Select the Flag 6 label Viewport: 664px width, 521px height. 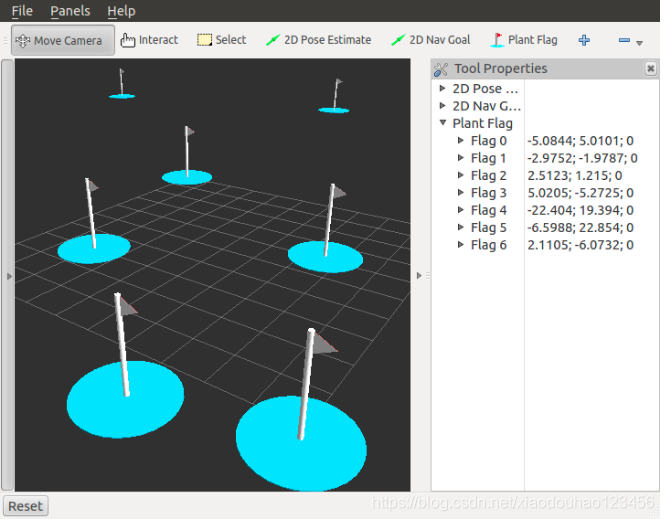(489, 245)
